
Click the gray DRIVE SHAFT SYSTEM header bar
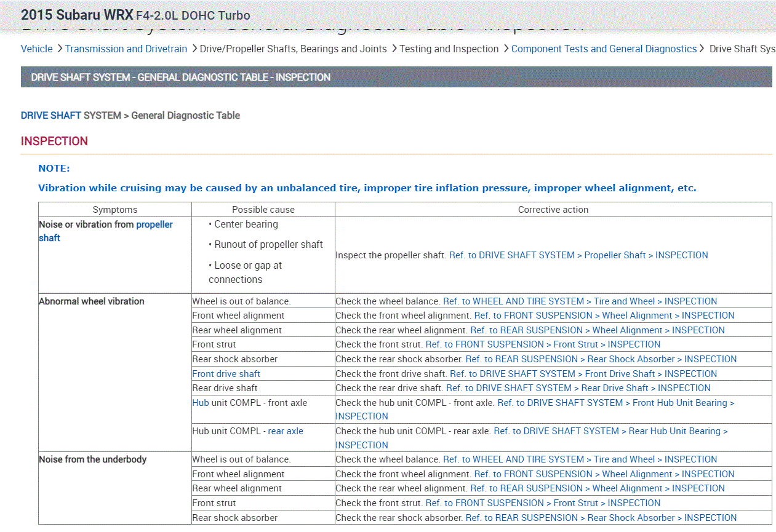pos(396,77)
